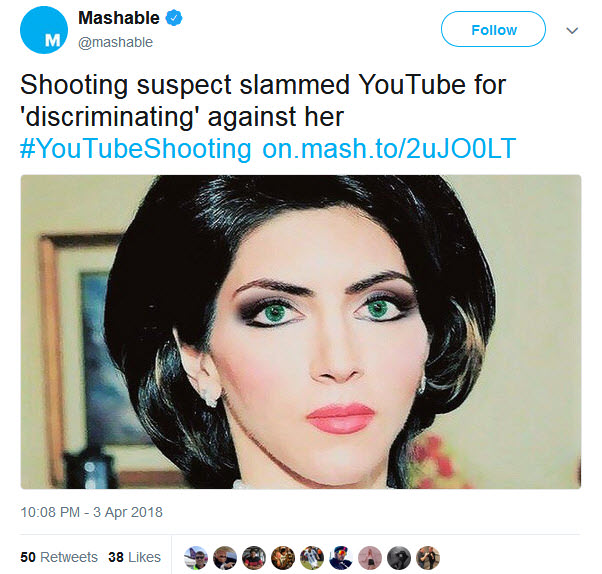
Task: Follow the on.mash.to/2uJO0LT link
Action: coord(389,148)
